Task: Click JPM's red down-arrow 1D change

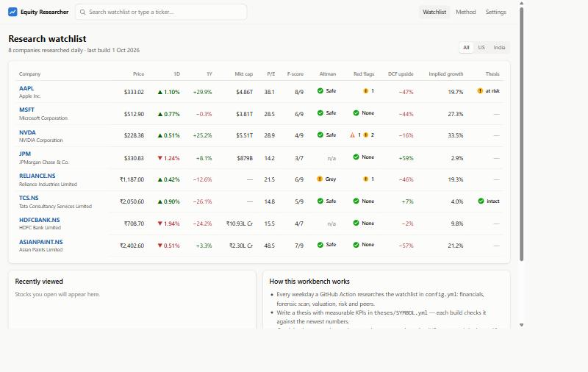Action: click(x=169, y=158)
